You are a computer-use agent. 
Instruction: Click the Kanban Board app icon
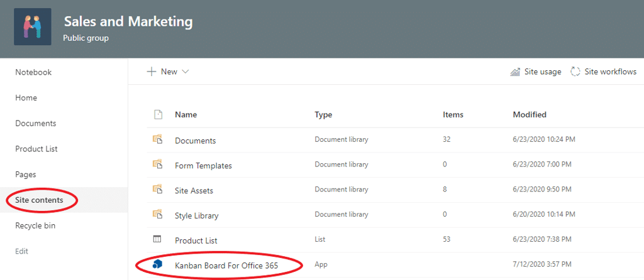(x=158, y=264)
